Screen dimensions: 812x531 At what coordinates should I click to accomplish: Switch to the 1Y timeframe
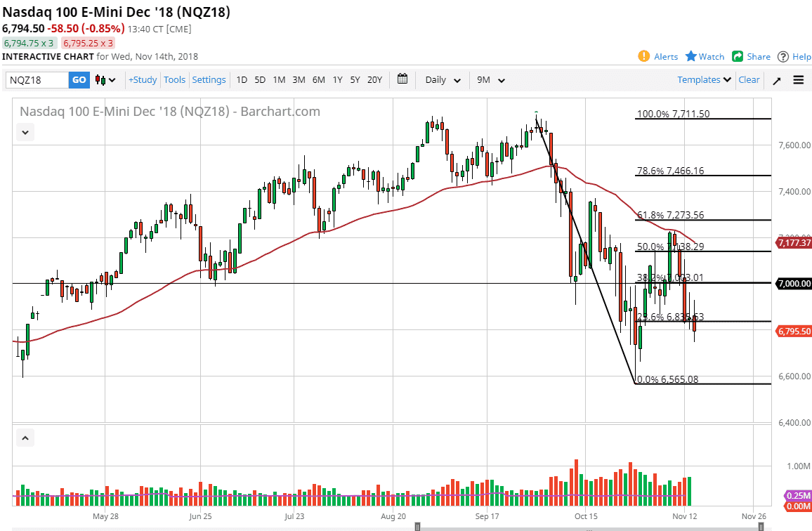[336, 79]
